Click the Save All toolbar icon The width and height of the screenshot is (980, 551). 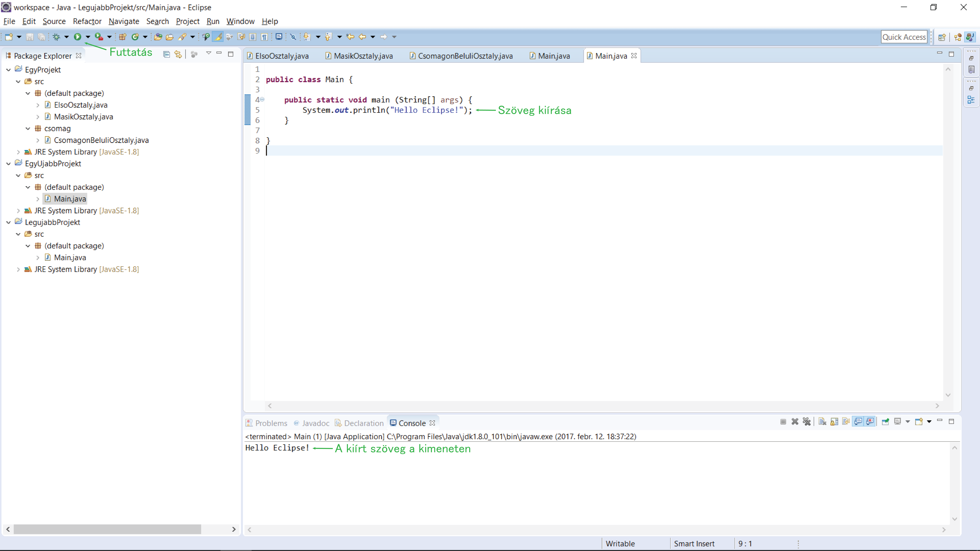(42, 37)
